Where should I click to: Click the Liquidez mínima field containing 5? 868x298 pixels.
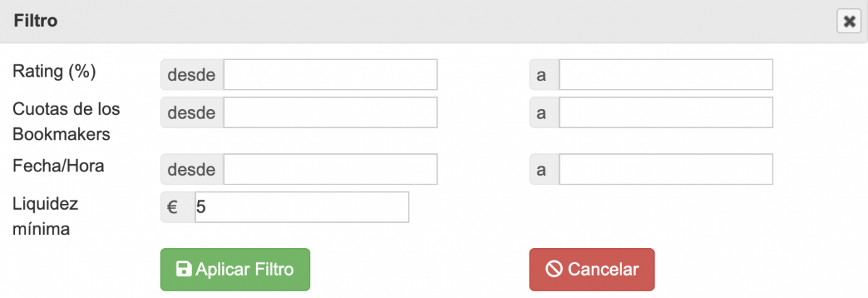tap(302, 207)
